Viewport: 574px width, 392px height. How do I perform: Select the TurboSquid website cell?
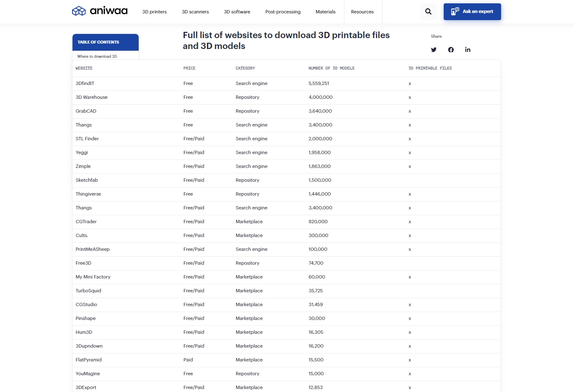(88, 291)
